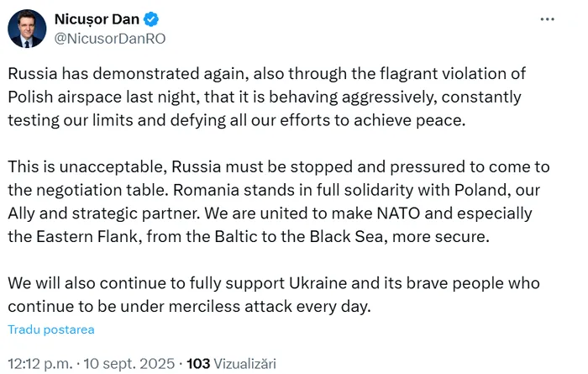
Task: Click the display name Nicușor Dan
Action: 97,19
